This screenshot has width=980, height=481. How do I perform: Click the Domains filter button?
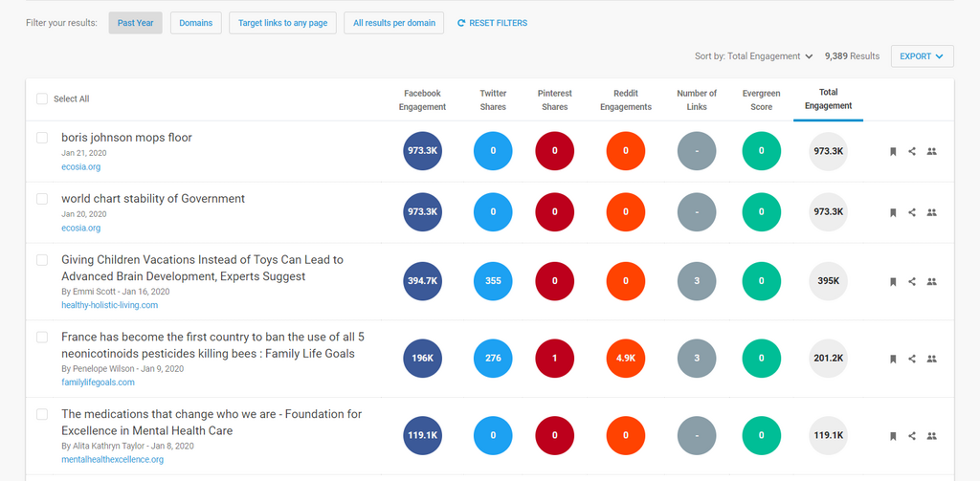point(196,23)
